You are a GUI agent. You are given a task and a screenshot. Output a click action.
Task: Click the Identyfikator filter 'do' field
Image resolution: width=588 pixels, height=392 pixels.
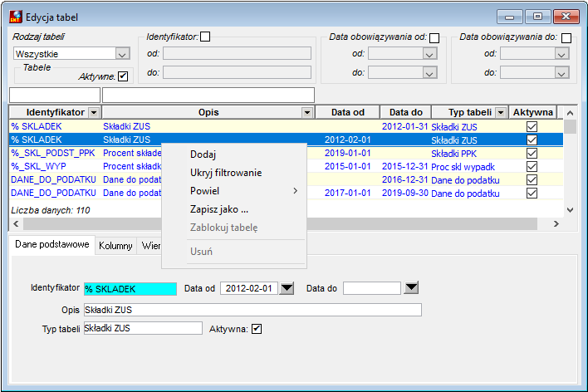(237, 72)
